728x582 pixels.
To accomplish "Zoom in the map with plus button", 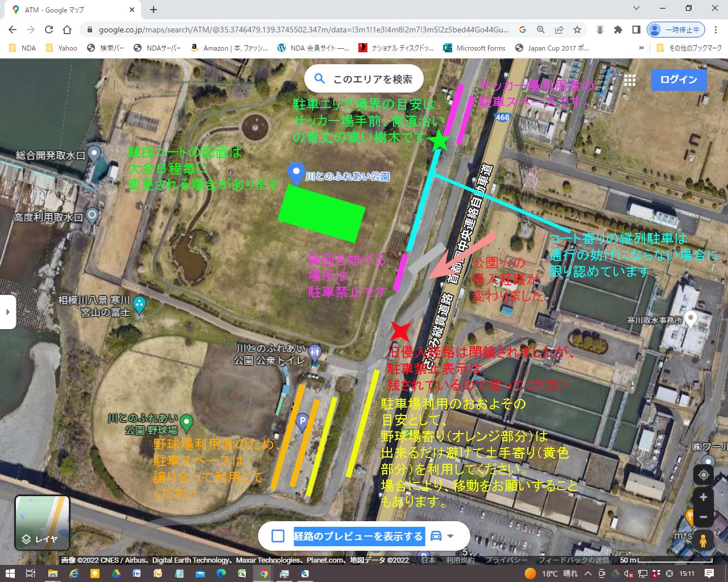I will pos(704,497).
